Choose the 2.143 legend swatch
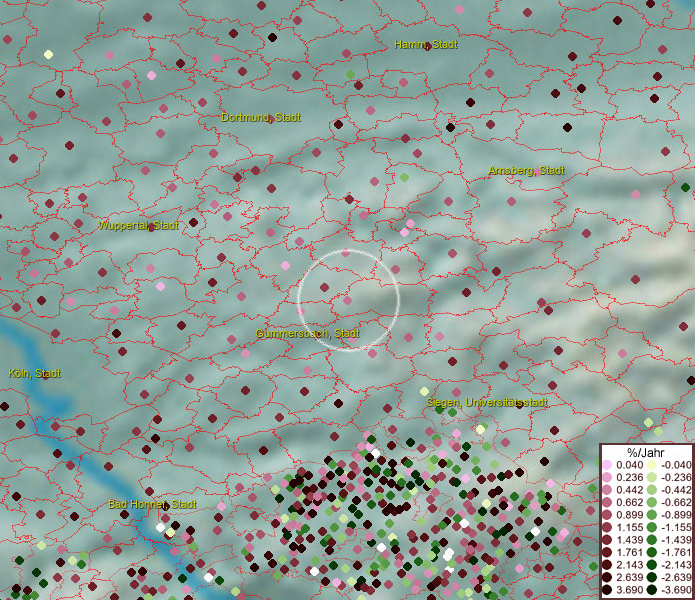The width and height of the screenshot is (695, 600). tap(607, 565)
